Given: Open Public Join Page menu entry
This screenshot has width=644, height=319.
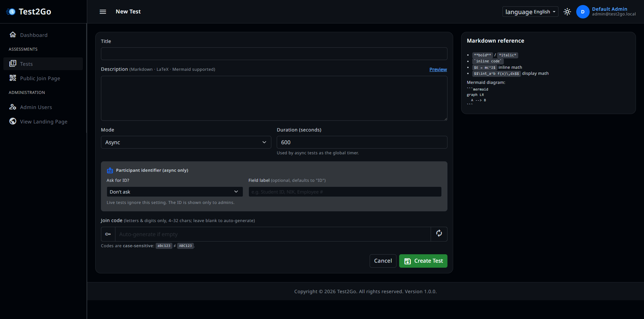Looking at the screenshot, I should [43, 78].
